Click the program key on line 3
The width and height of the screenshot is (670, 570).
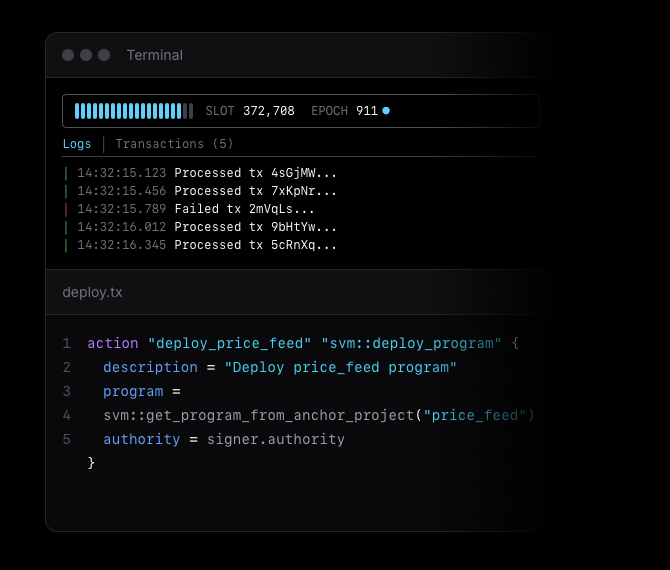133,391
